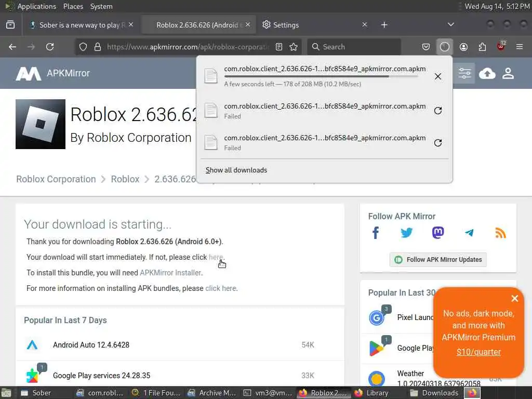The width and height of the screenshot is (532, 399).
Task: Switch to Archive Manager in the taskbar
Action: point(212,393)
